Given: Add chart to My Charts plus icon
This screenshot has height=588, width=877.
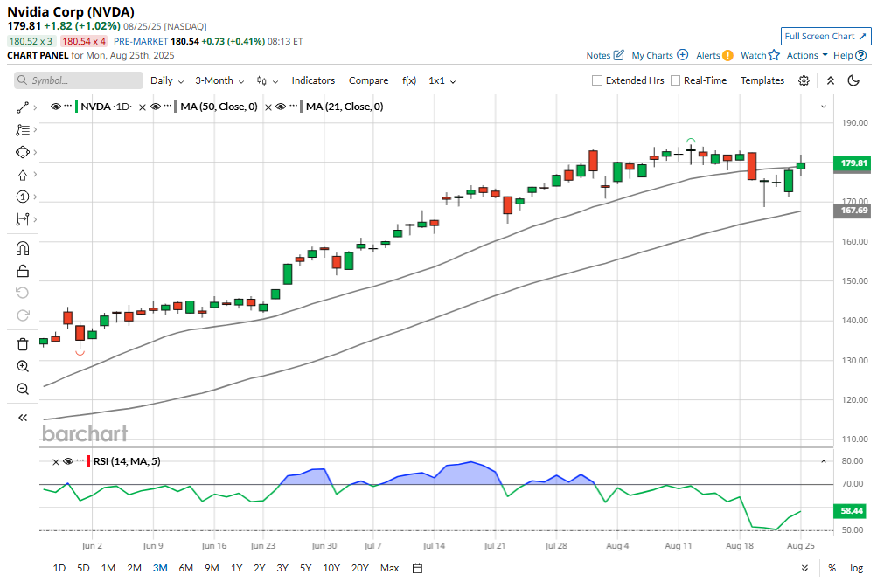Looking at the screenshot, I should (682, 55).
